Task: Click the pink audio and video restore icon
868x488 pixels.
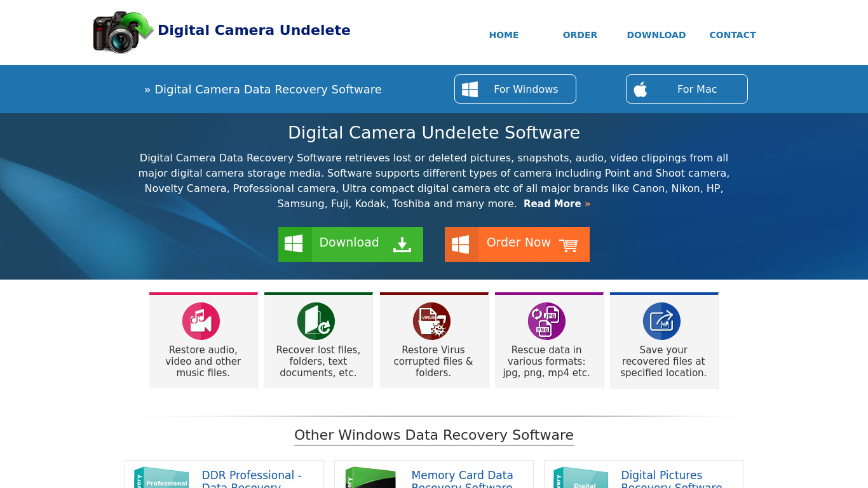Action: [x=201, y=321]
